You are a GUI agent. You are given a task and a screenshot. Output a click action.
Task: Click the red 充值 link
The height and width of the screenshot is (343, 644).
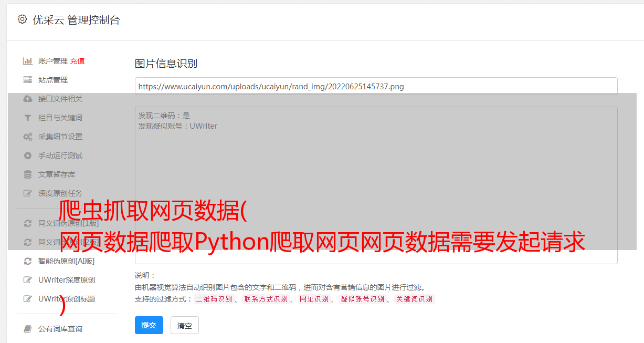(77, 61)
